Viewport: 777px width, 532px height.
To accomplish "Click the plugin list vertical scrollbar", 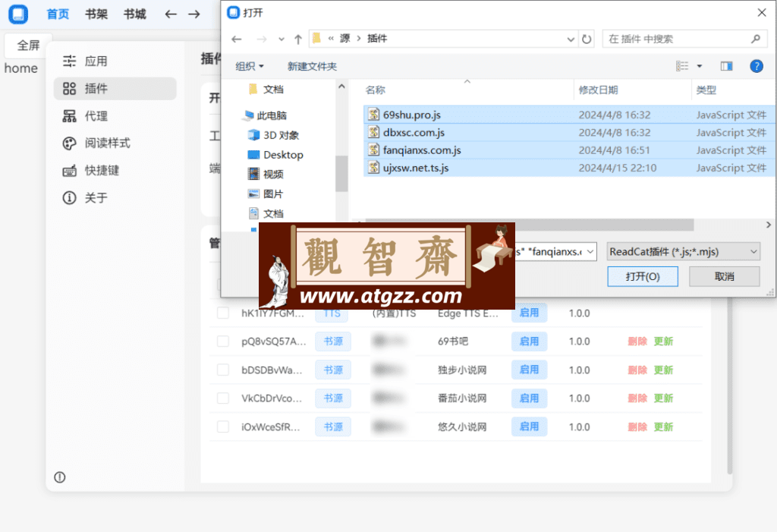I will (x=729, y=387).
